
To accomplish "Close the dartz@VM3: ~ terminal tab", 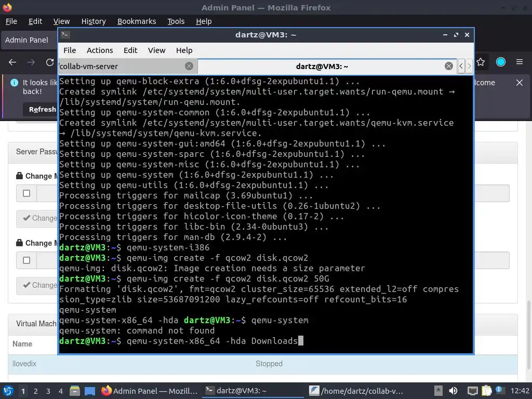I will point(448,66).
